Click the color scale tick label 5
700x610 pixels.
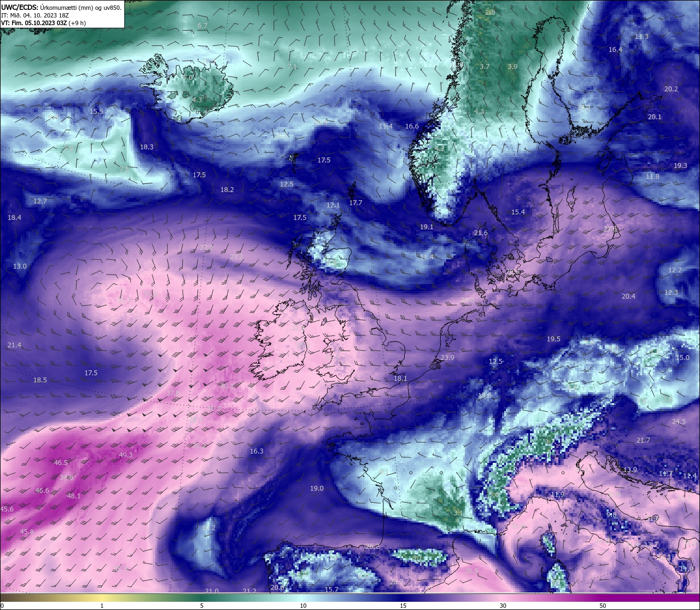click(x=202, y=606)
